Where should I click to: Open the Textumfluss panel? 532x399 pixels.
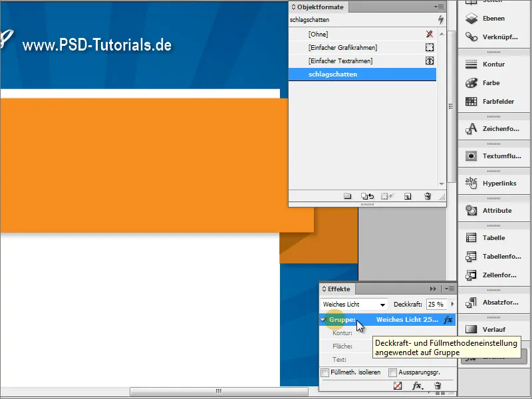click(493, 156)
